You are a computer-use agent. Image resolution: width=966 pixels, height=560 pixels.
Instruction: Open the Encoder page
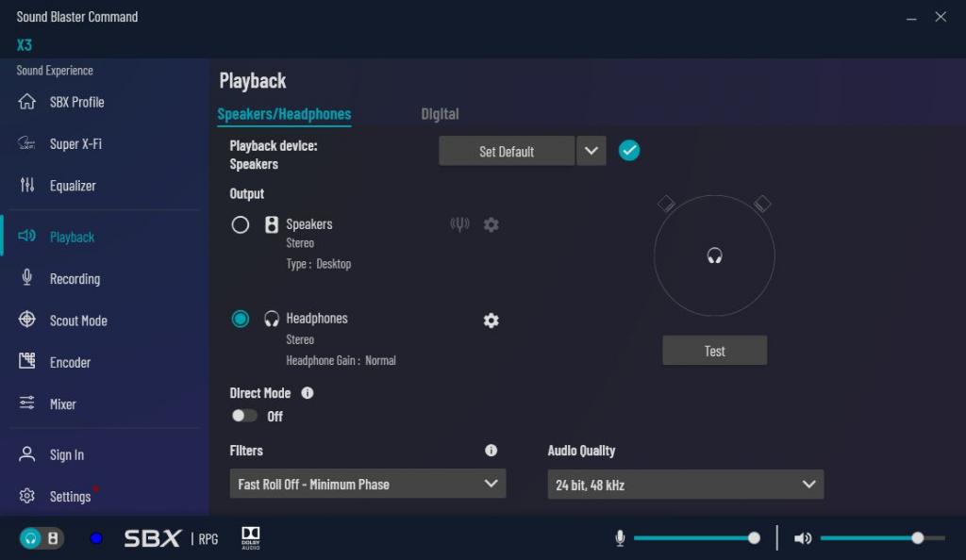pyautogui.click(x=70, y=362)
